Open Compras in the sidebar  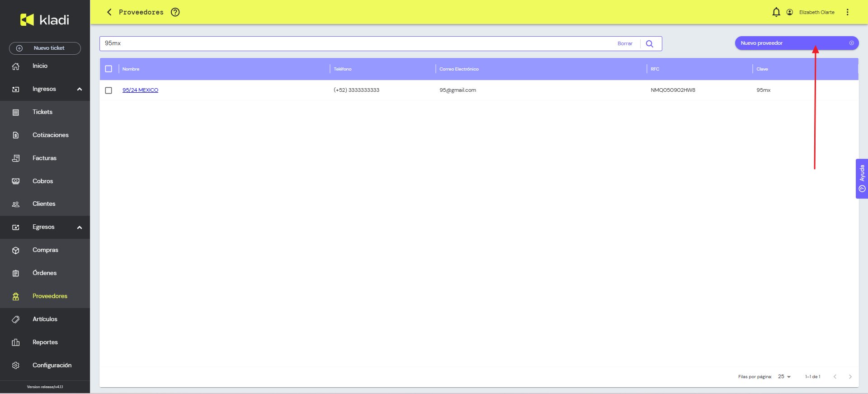pos(45,250)
